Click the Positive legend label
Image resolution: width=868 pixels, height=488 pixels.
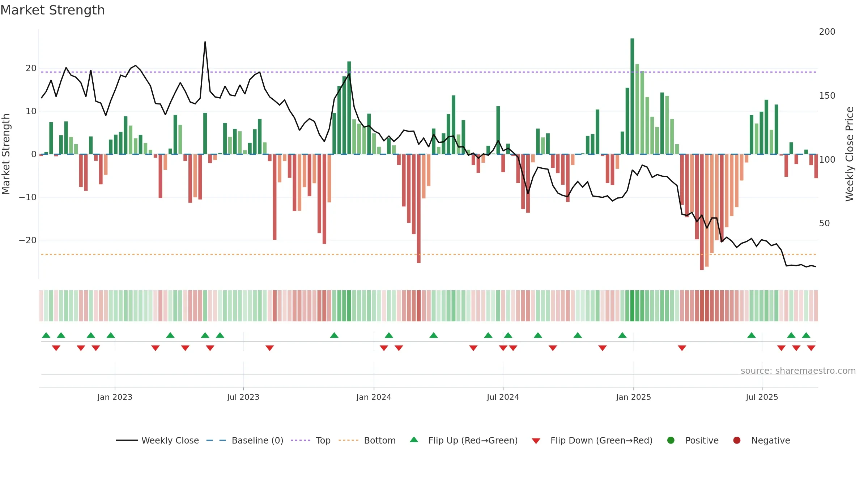coord(702,440)
